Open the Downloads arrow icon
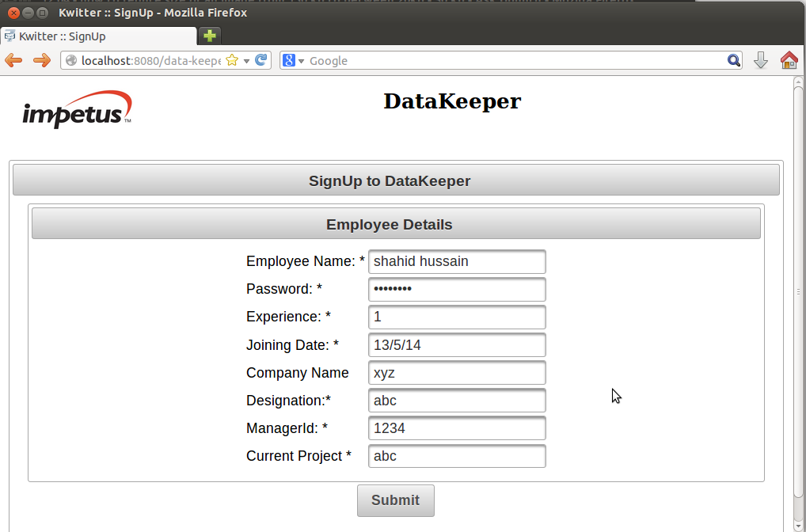806x532 pixels. click(x=760, y=61)
